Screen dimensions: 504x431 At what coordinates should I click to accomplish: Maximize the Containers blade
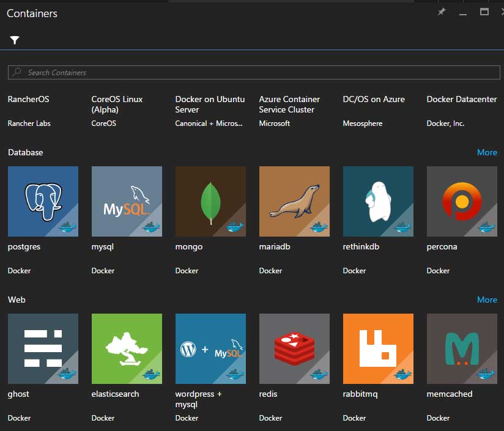tap(484, 12)
